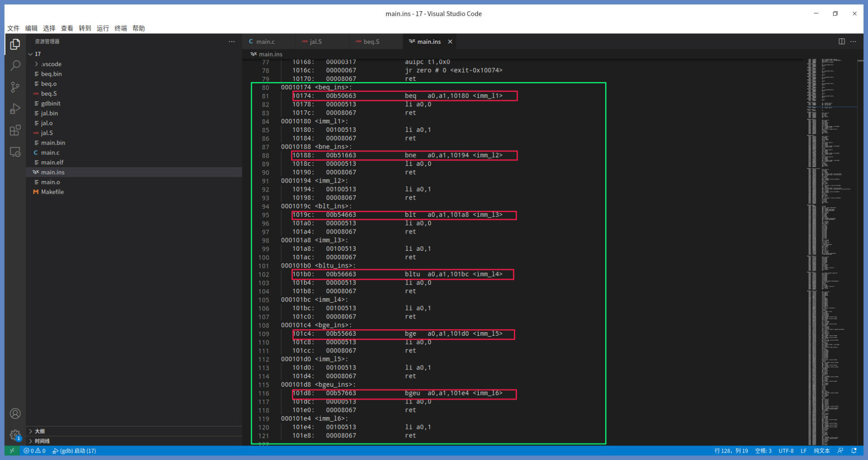The width and height of the screenshot is (868, 460).
Task: Expand the .vscode folder
Action: [51, 64]
